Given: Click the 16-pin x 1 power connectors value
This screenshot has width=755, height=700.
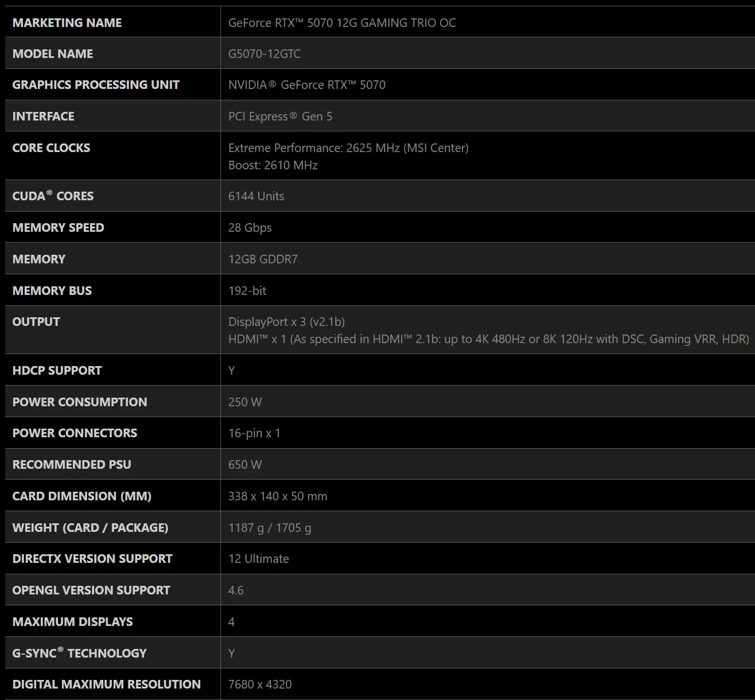Looking at the screenshot, I should point(254,433).
